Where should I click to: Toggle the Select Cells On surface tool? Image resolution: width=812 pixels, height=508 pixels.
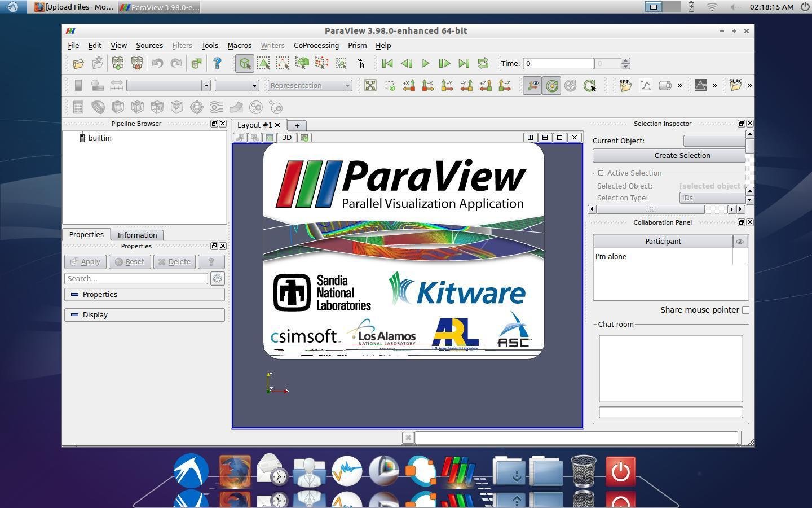point(245,63)
